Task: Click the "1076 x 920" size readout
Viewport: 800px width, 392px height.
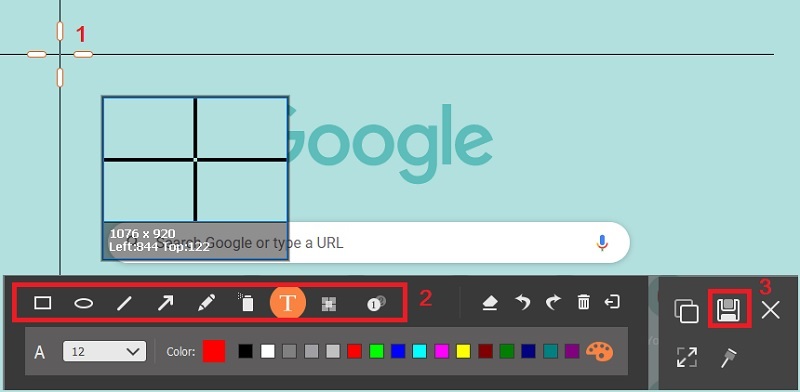Action: (x=142, y=234)
